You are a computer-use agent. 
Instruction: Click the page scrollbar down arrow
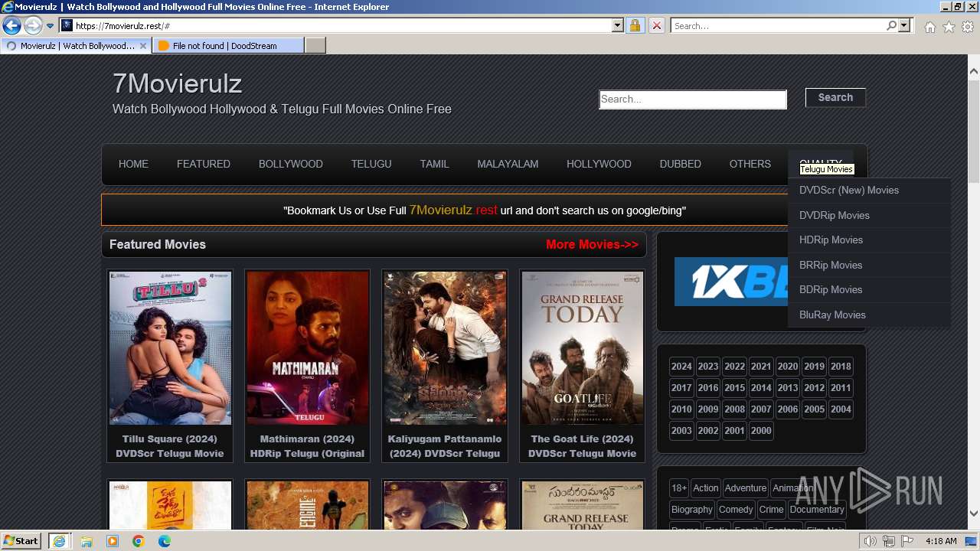974,514
